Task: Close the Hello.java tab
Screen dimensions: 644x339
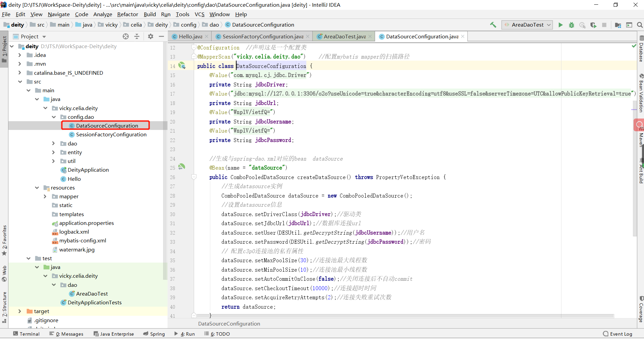Action: pyautogui.click(x=207, y=36)
